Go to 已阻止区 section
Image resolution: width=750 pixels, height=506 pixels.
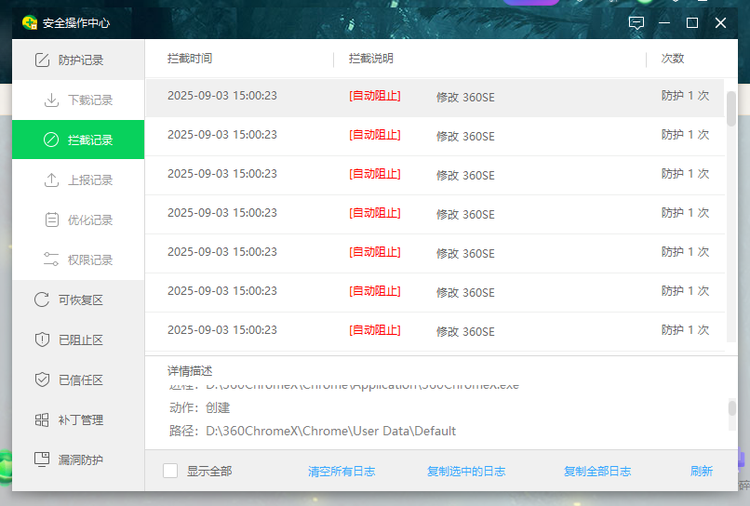78,340
